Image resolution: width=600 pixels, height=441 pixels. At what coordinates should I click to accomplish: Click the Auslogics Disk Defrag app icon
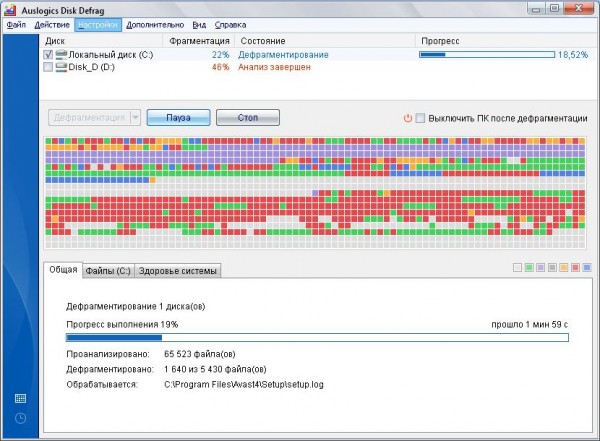10,10
